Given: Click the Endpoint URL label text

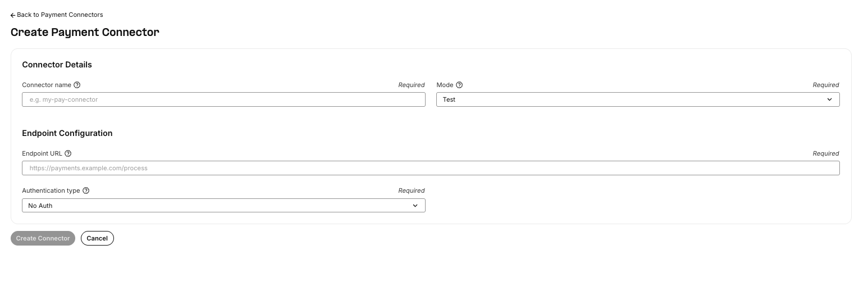Looking at the screenshot, I should (42, 153).
